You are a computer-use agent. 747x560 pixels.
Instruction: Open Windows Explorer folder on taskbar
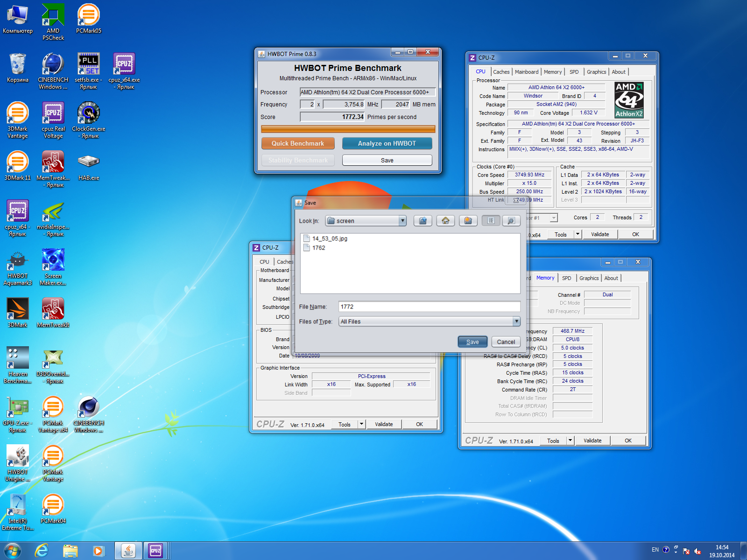coord(70,551)
